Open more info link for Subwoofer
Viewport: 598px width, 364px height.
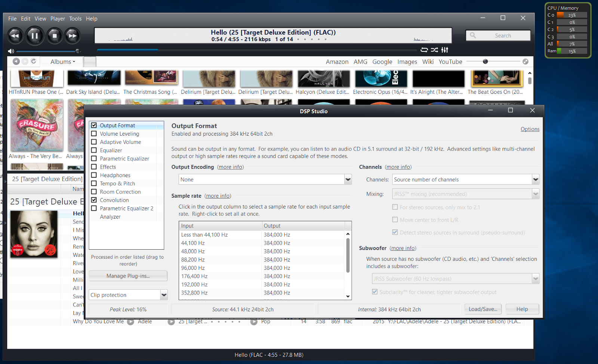click(x=403, y=248)
